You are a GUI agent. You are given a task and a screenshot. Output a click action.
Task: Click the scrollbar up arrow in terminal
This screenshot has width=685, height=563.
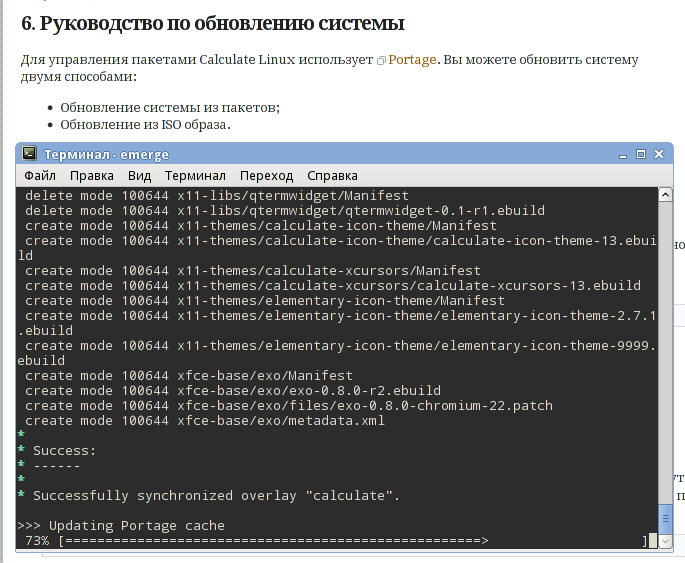[x=665, y=195]
